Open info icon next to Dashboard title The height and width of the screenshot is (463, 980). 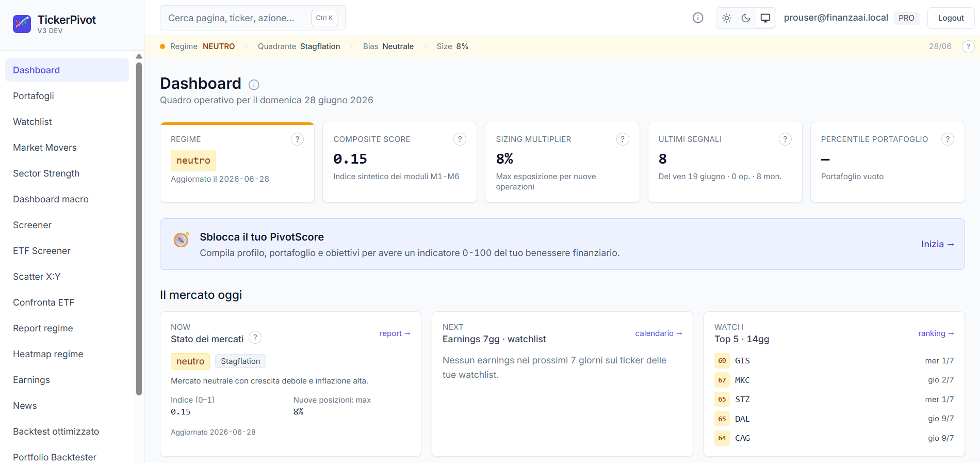point(254,85)
